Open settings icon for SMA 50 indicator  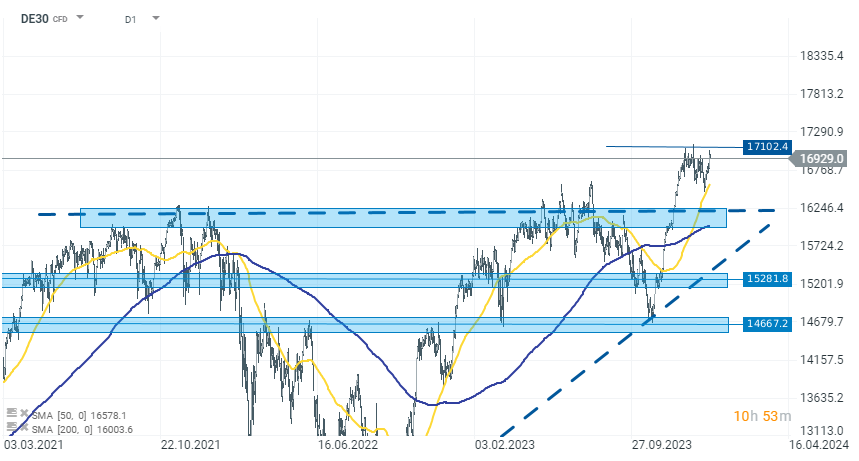[x=12, y=413]
